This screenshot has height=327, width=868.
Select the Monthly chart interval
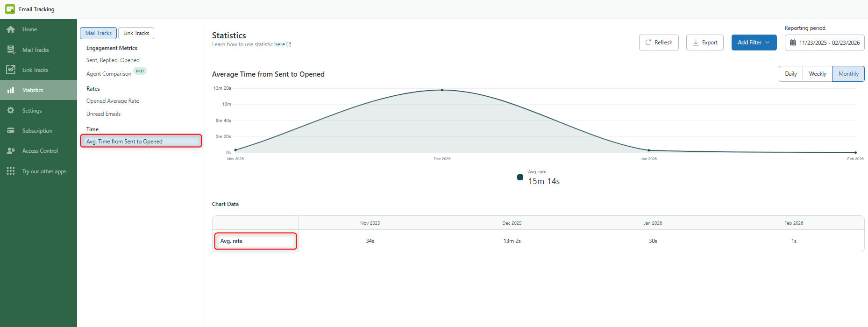coord(848,74)
